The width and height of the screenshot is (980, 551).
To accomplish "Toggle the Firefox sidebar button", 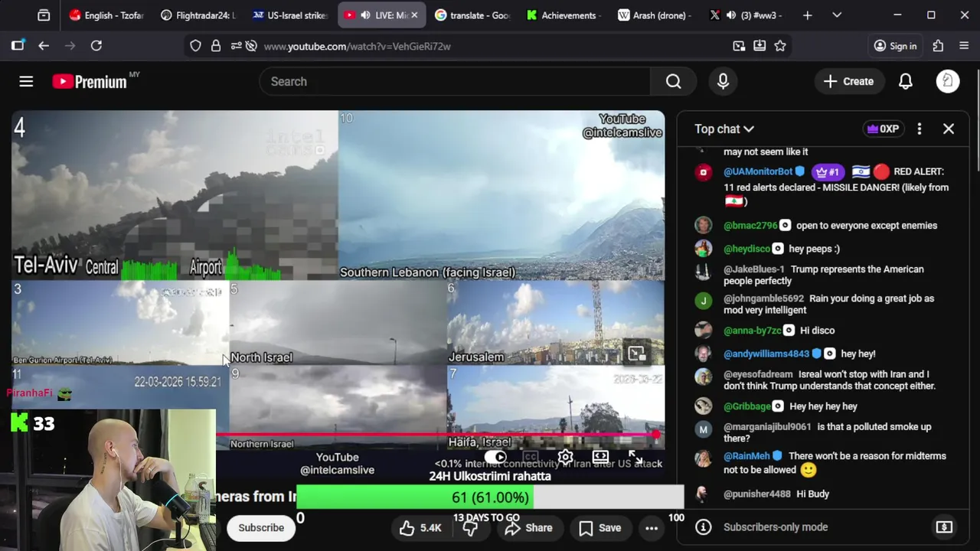I will (x=18, y=46).
